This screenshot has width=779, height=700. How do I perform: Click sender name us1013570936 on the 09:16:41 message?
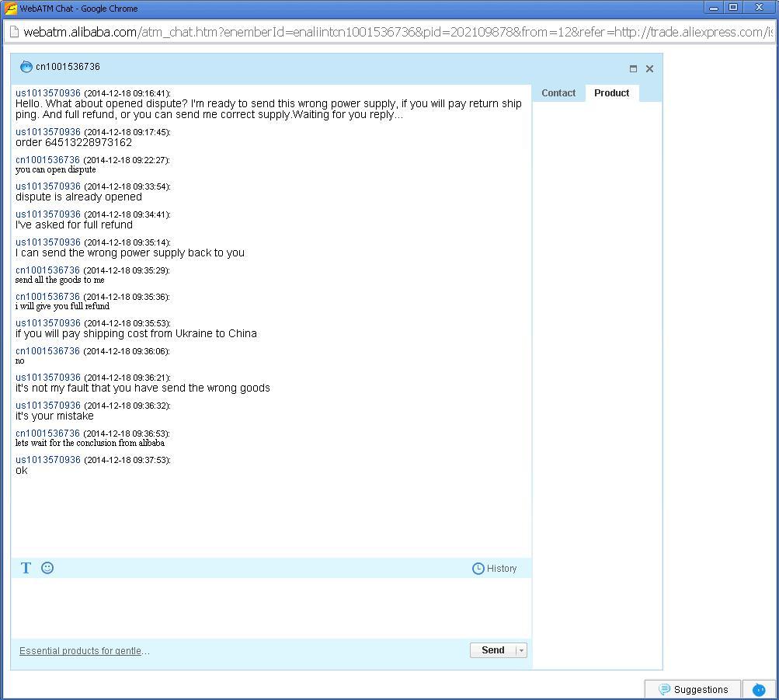[47, 93]
